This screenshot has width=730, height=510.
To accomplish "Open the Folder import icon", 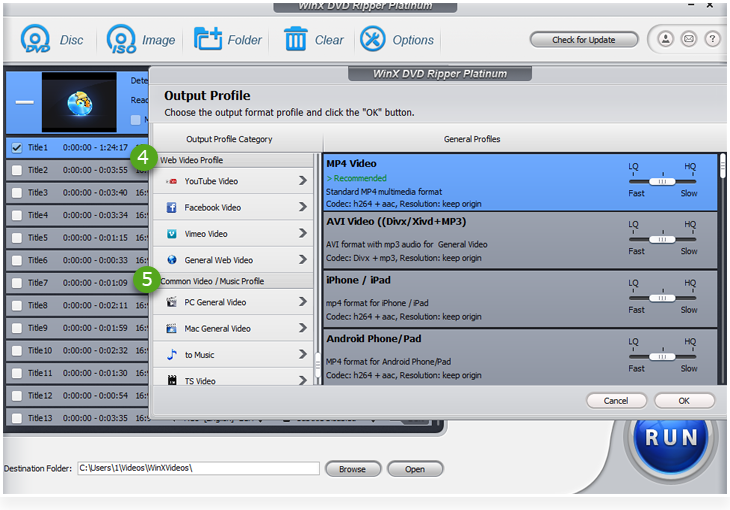I will [208, 39].
